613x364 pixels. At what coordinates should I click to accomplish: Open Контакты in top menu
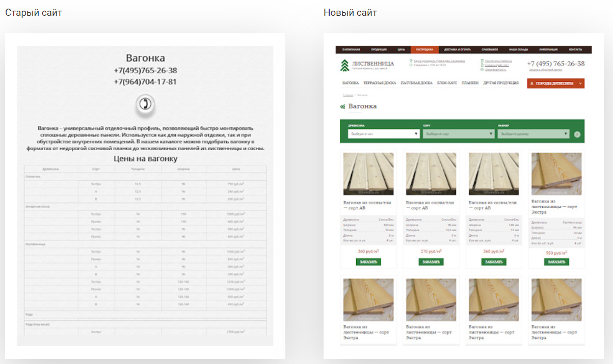(575, 49)
